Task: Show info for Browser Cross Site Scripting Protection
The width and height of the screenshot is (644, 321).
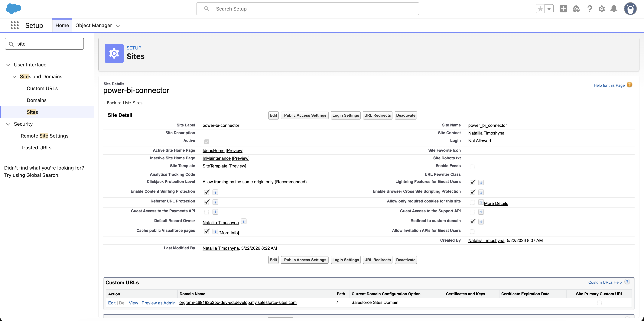Action: 481,192
